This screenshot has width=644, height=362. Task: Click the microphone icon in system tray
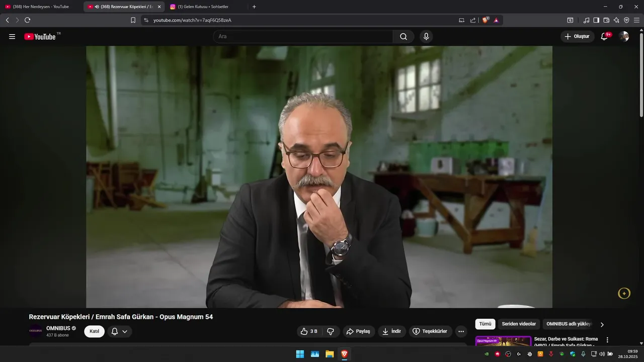[x=583, y=354]
